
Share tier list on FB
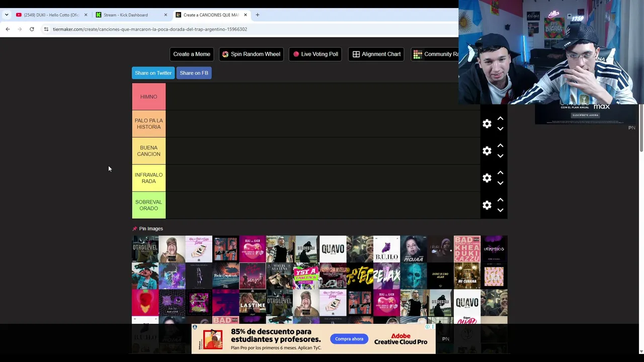[x=194, y=73]
